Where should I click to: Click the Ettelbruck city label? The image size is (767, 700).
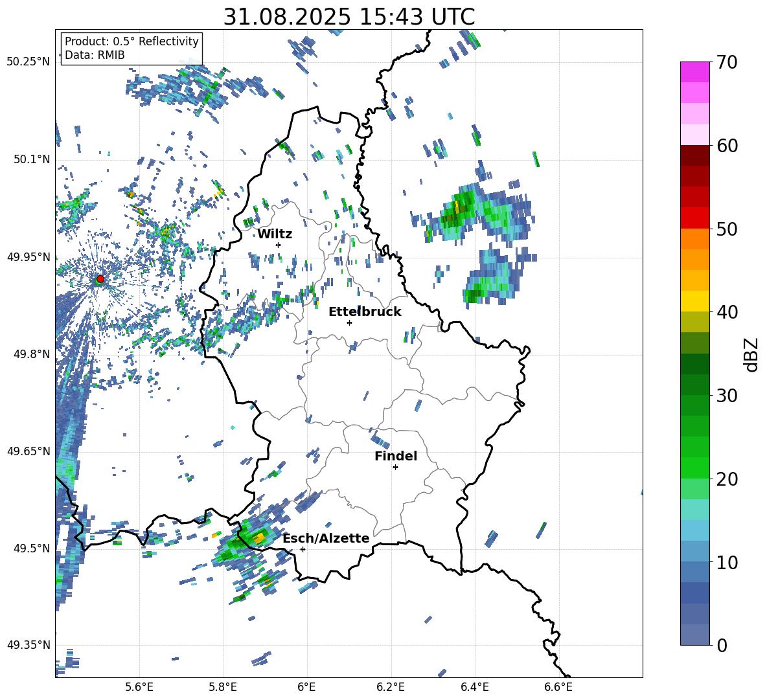tap(365, 312)
